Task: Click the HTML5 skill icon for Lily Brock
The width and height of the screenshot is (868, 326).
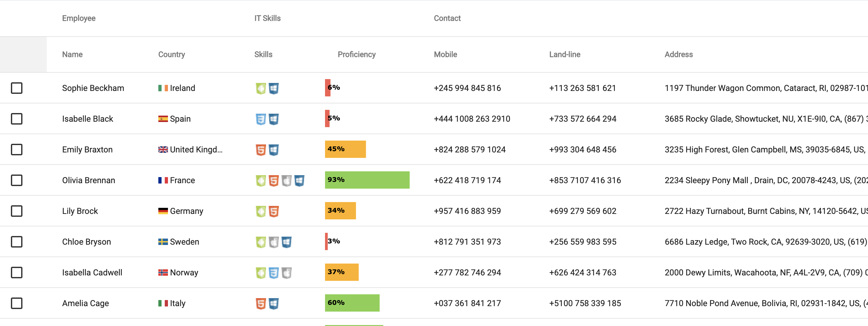Action: point(274,211)
